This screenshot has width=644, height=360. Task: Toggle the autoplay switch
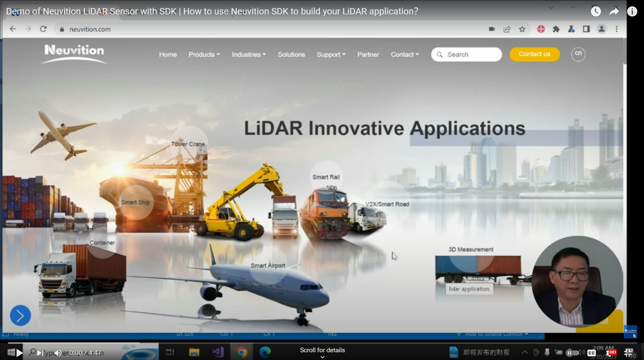click(x=572, y=353)
